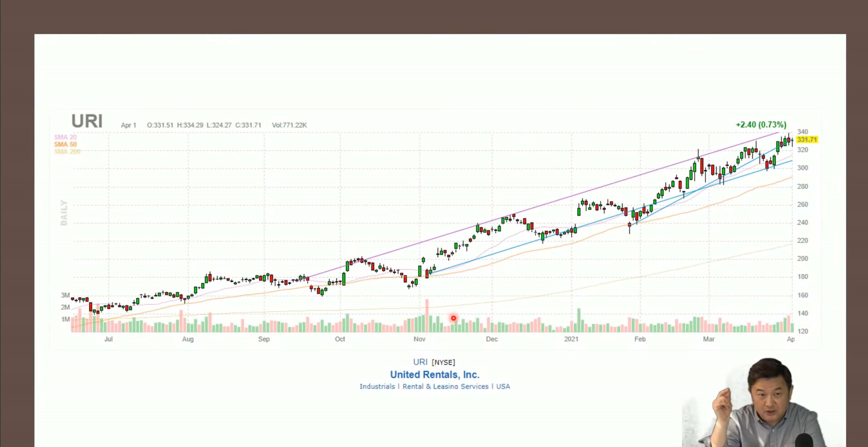868x447 pixels.
Task: Open the blue URI ticker link
Action: point(420,362)
